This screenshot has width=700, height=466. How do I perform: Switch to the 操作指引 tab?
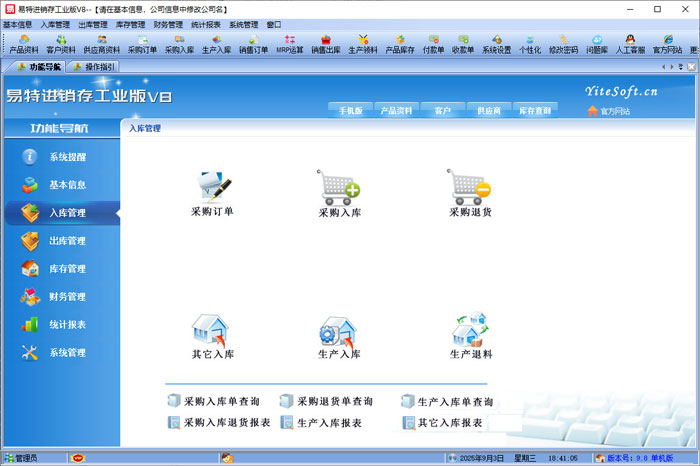click(94, 67)
